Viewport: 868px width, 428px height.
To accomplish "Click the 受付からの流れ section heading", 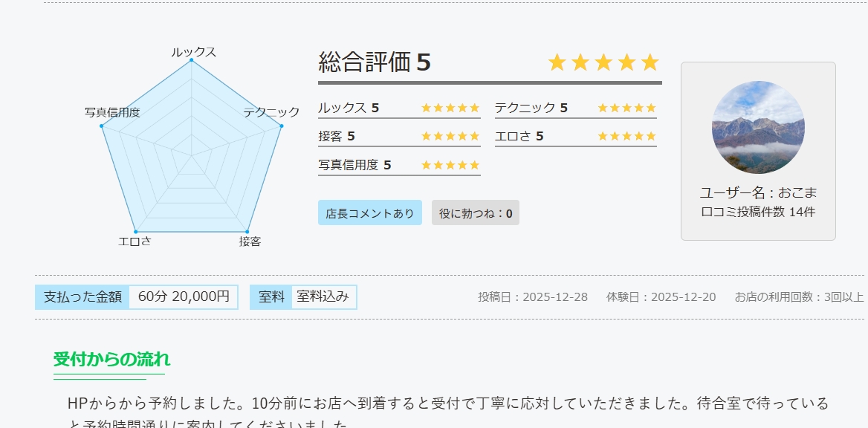I will [111, 360].
